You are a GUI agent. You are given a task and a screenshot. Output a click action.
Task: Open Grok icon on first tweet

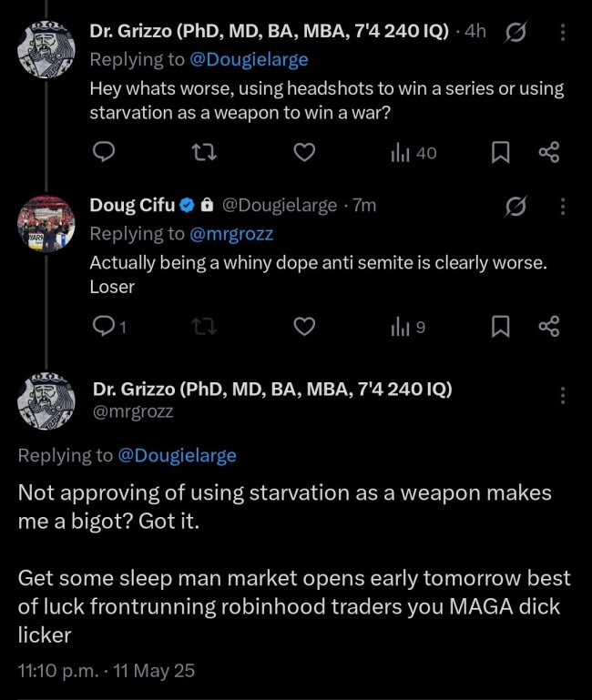click(515, 32)
